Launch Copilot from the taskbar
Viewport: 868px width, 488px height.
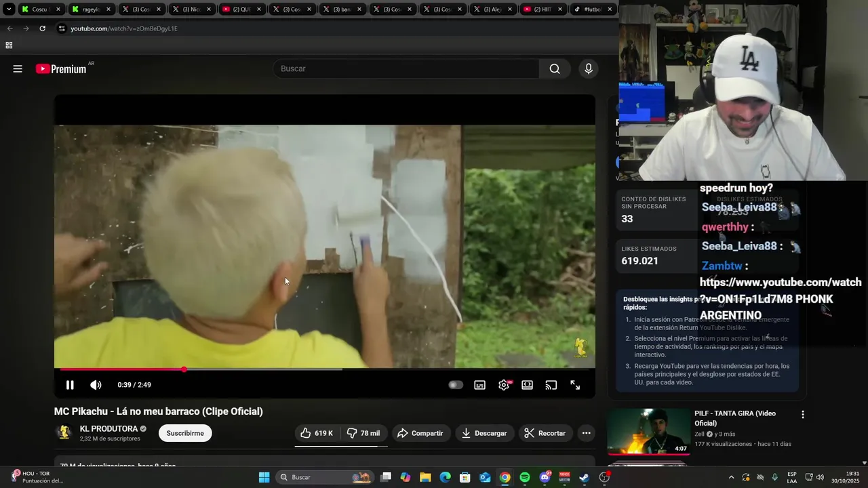coord(406,477)
